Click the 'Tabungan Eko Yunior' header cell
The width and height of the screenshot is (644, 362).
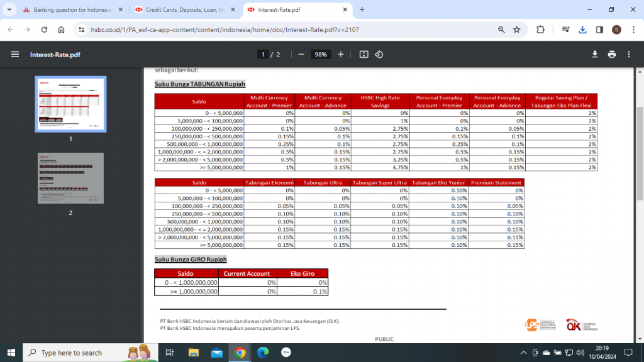438,183
